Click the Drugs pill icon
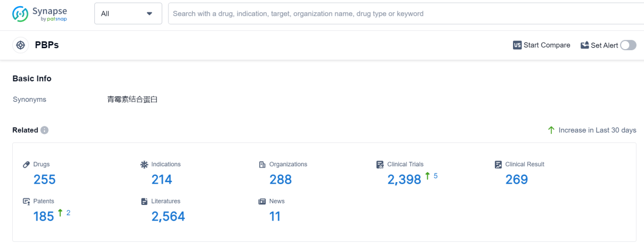This screenshot has height=249, width=644. coord(26,165)
